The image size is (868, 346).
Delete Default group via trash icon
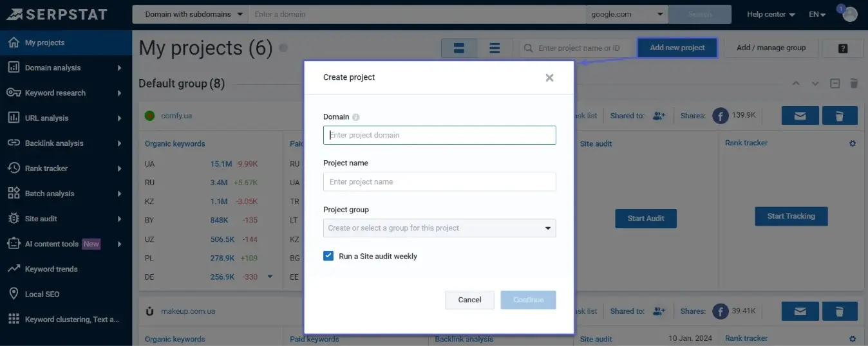pos(854,84)
